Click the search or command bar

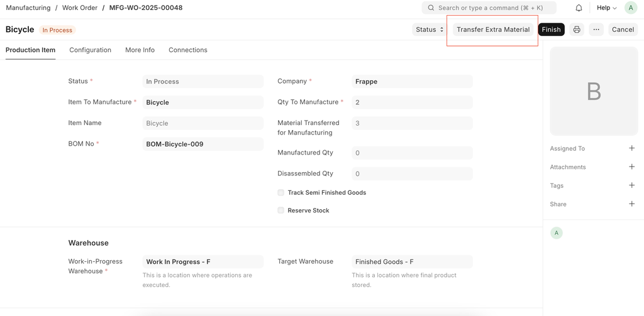[x=489, y=8]
